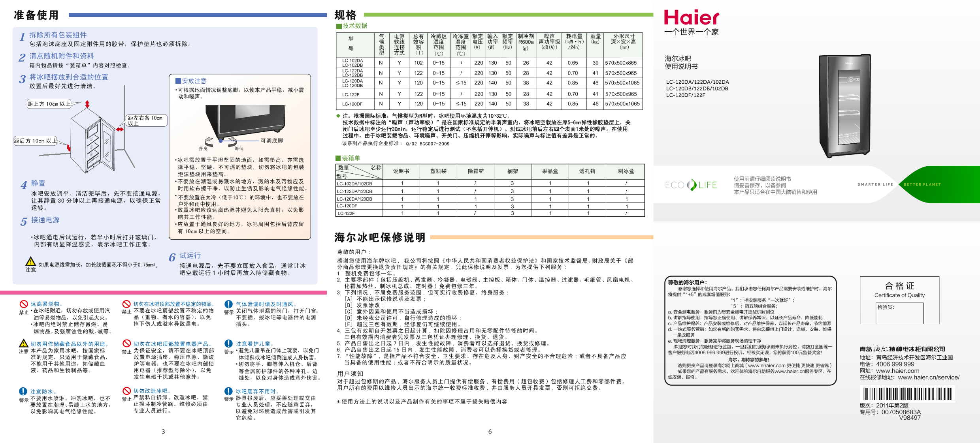Click the 制冰盒 column header in packing list

626,171
